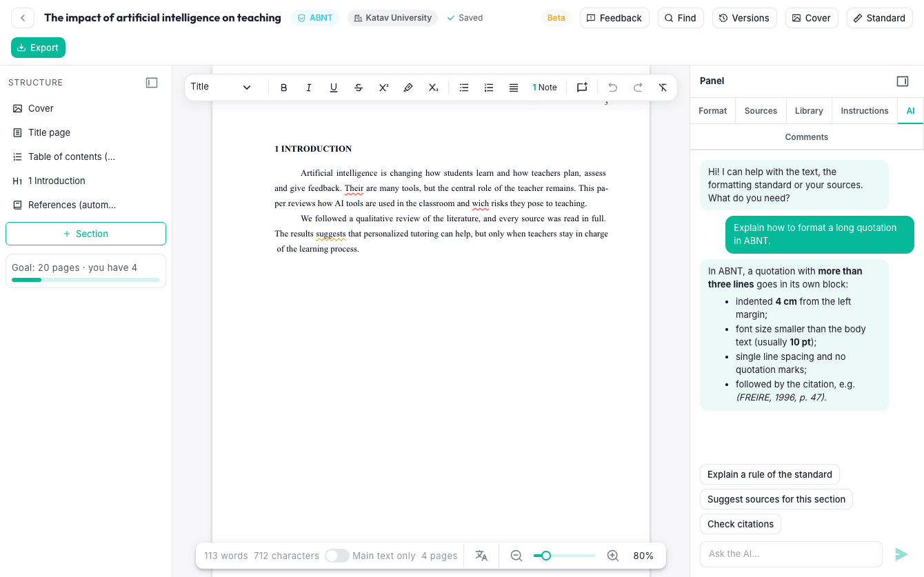
Task: Click Suggest sources for this section
Action: [x=776, y=499]
